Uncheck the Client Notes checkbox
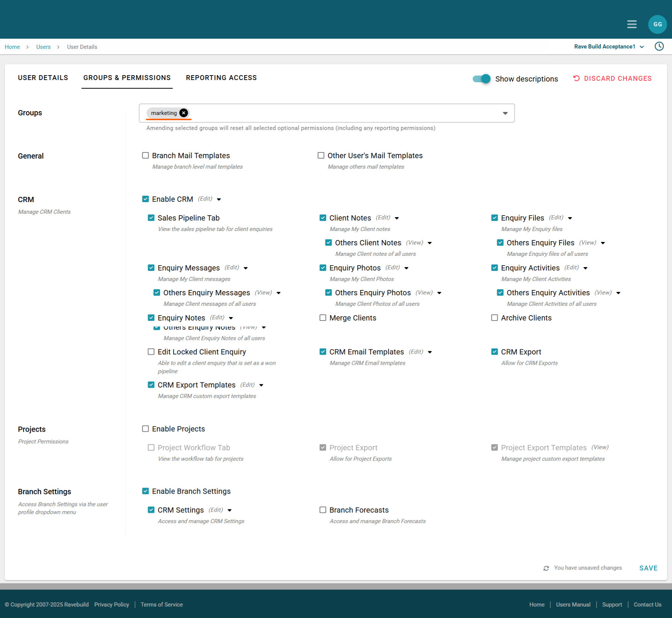This screenshot has height=618, width=672. click(323, 218)
